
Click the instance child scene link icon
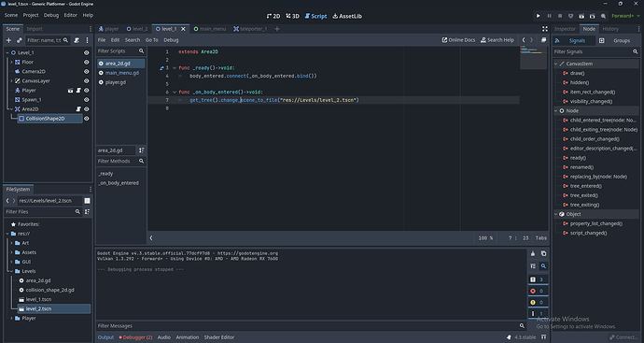coord(19,40)
